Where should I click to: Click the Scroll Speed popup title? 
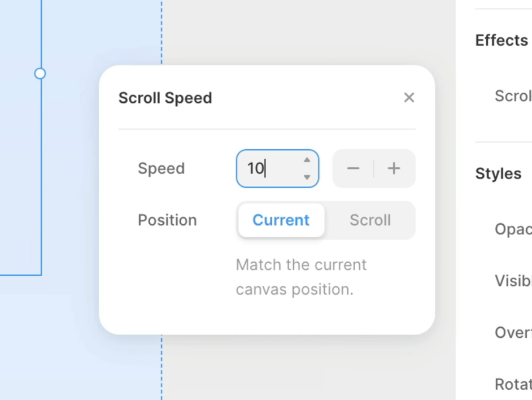[x=165, y=98]
